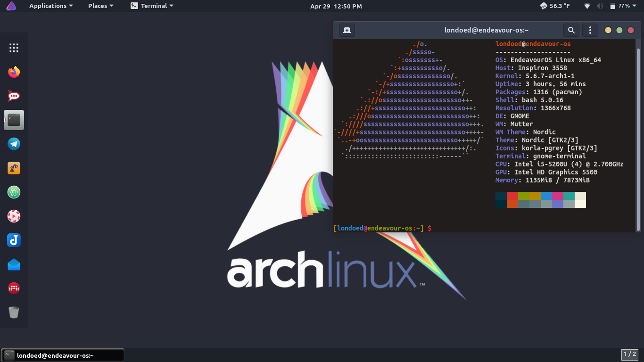Open the Applications menu
644x362 pixels.
tap(51, 6)
